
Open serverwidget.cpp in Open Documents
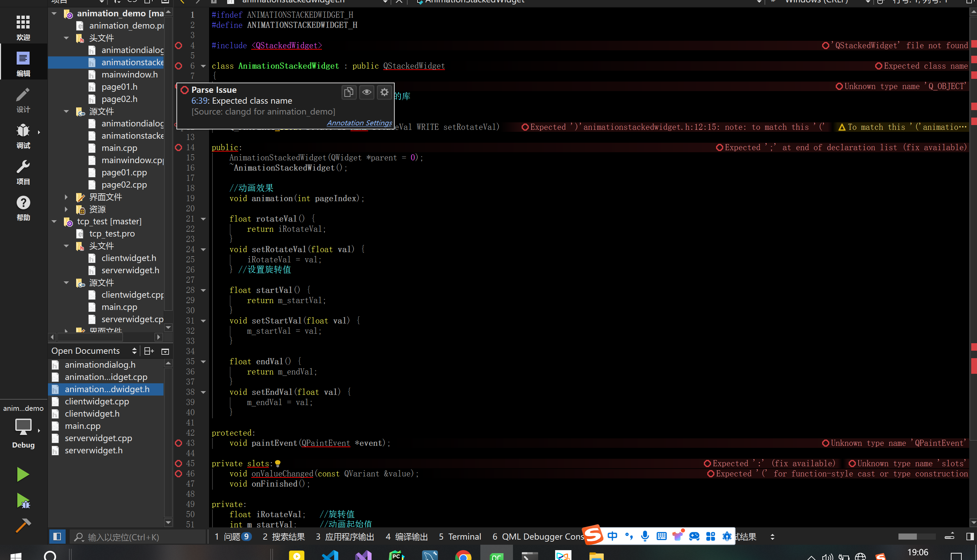(x=99, y=438)
